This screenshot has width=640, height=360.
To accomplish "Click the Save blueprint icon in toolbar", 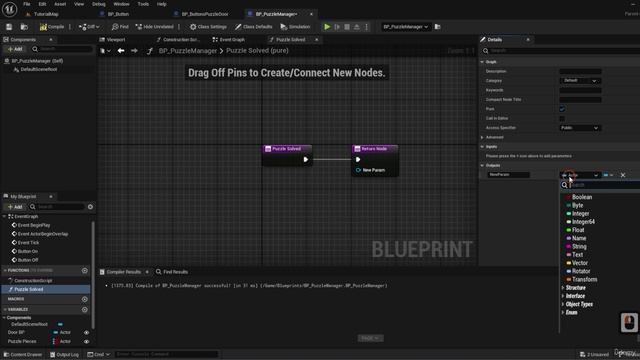I will [9, 27].
